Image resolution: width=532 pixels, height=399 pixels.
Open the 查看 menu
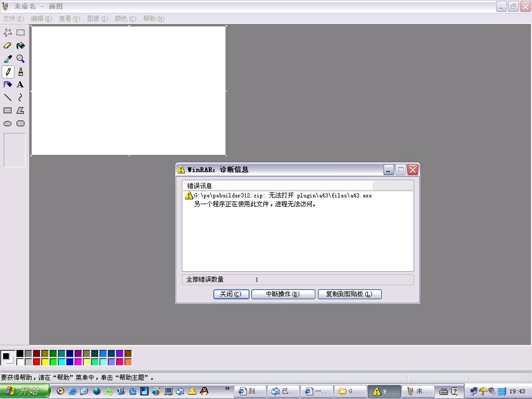70,19
